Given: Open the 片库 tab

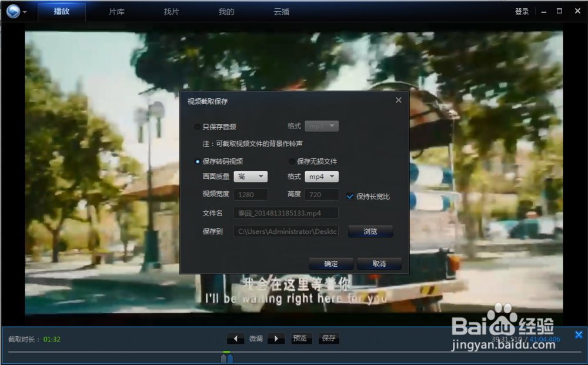Looking at the screenshot, I should click(116, 12).
